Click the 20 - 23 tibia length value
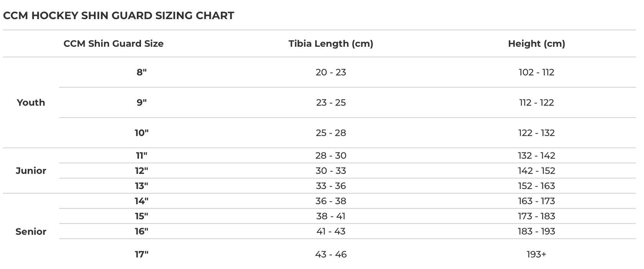 click(x=331, y=72)
